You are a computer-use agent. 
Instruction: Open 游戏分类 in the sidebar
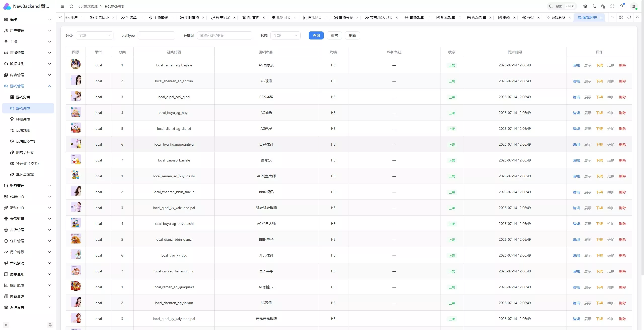[x=28, y=97]
